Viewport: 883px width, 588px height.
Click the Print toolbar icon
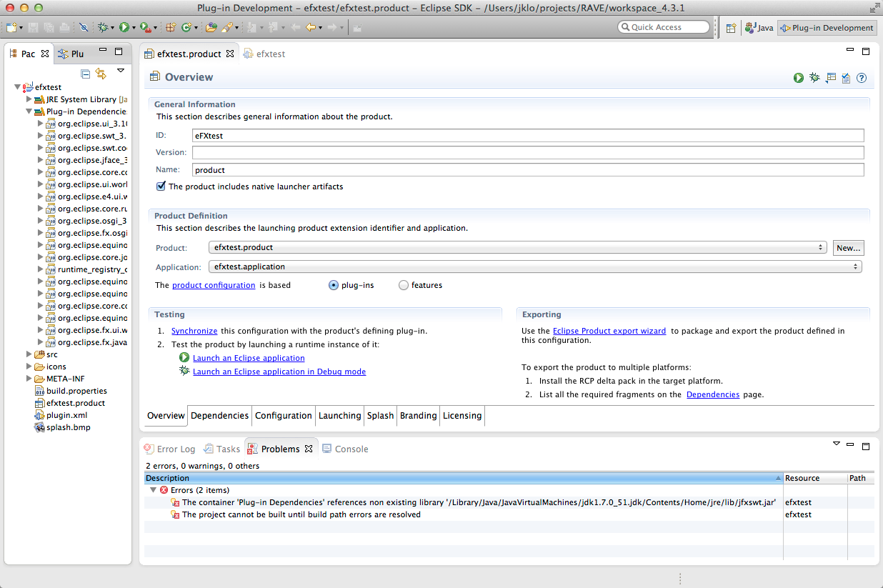tap(64, 27)
